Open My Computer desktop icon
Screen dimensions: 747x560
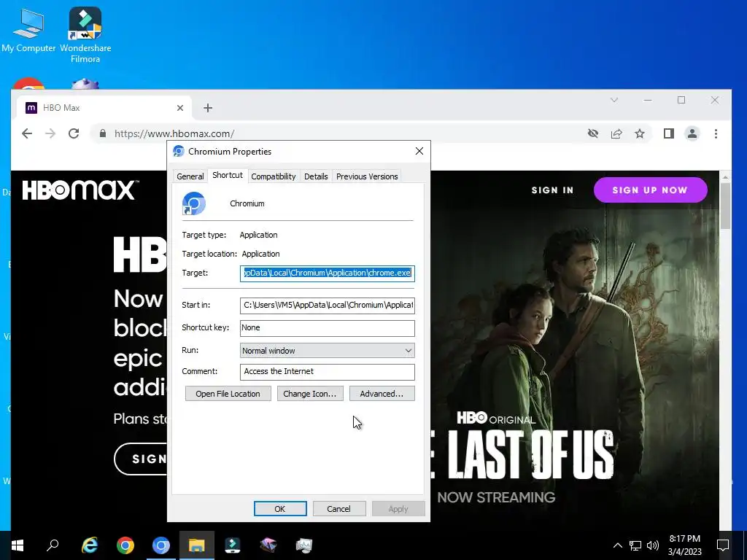[28, 30]
